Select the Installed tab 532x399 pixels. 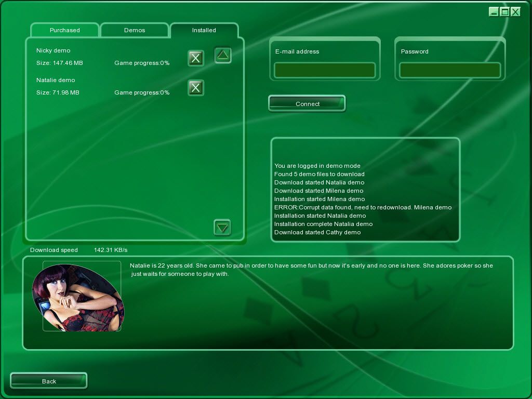pyautogui.click(x=204, y=30)
